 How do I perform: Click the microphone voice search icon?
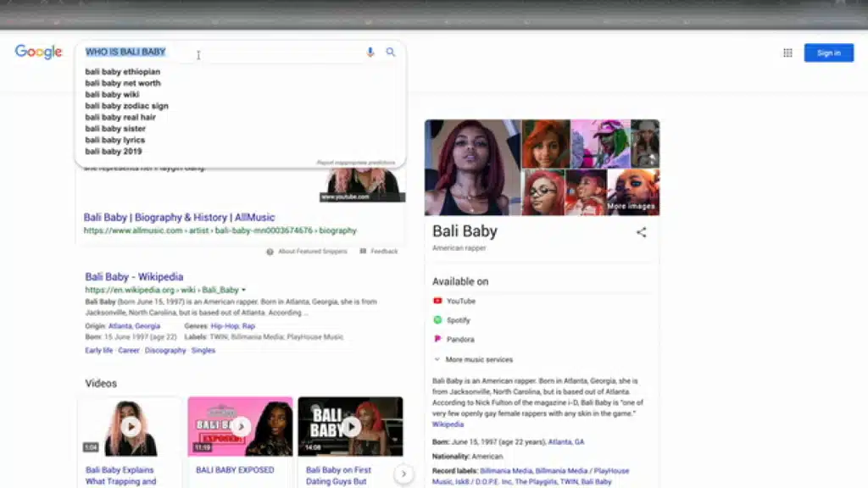pos(370,53)
